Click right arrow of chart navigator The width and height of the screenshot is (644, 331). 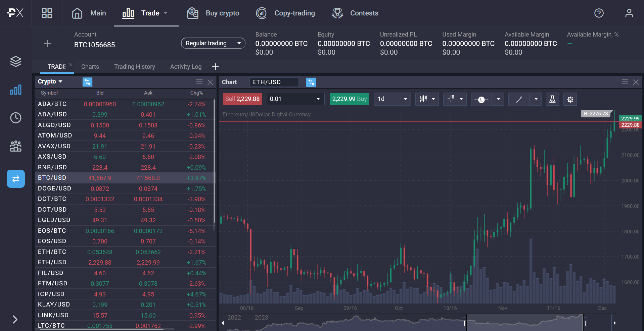click(614, 323)
